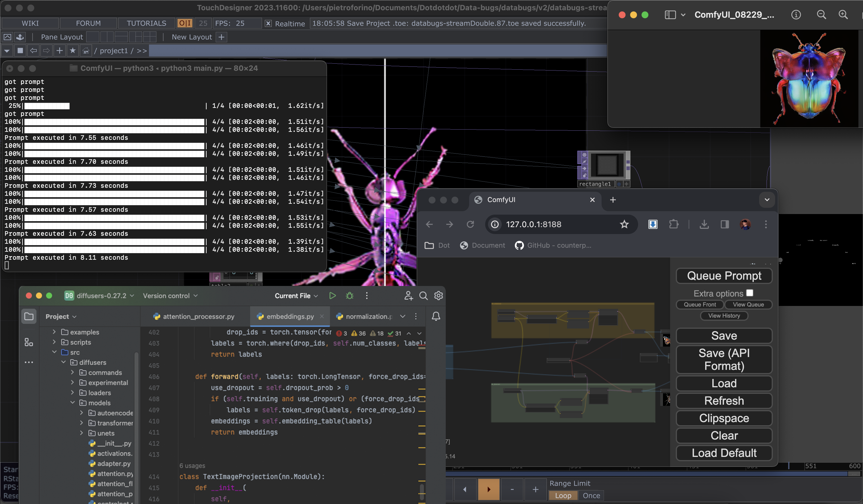Open the browser Downloads icon

pos(704,224)
